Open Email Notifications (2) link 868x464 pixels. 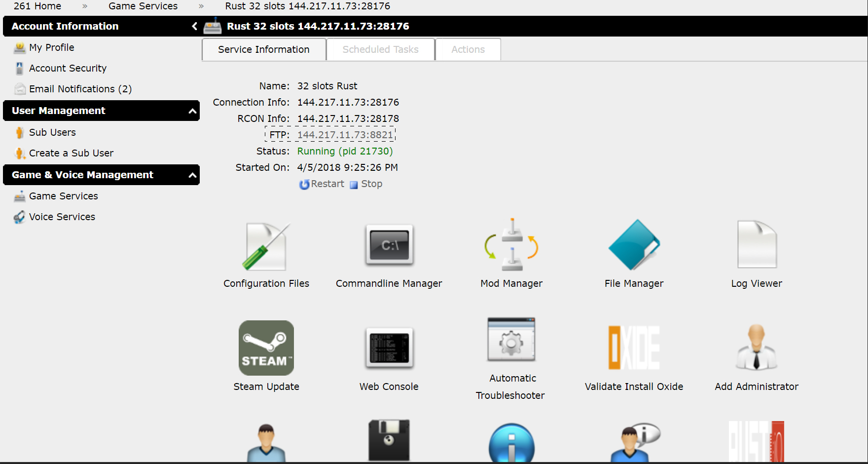point(80,89)
